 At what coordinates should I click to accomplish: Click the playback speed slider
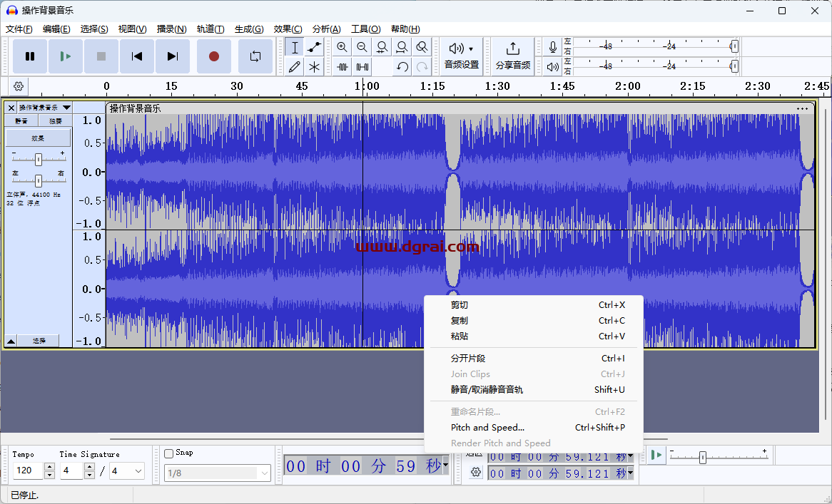pyautogui.click(x=719, y=456)
